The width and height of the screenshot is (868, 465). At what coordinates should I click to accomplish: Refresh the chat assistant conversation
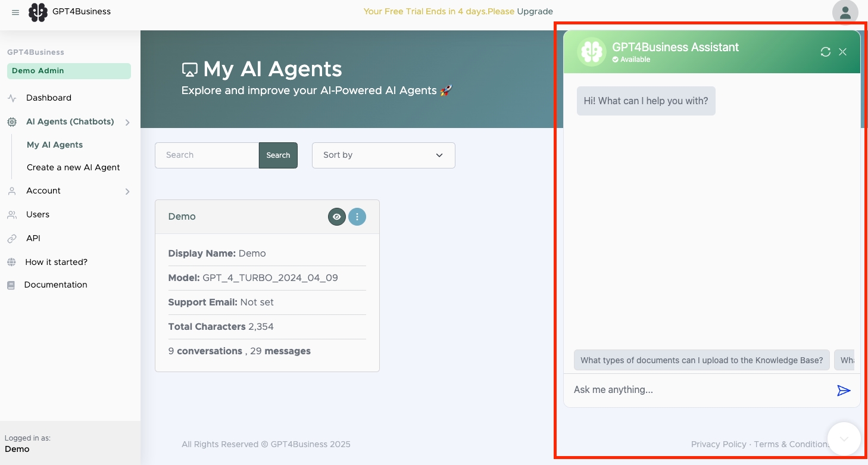tap(825, 52)
